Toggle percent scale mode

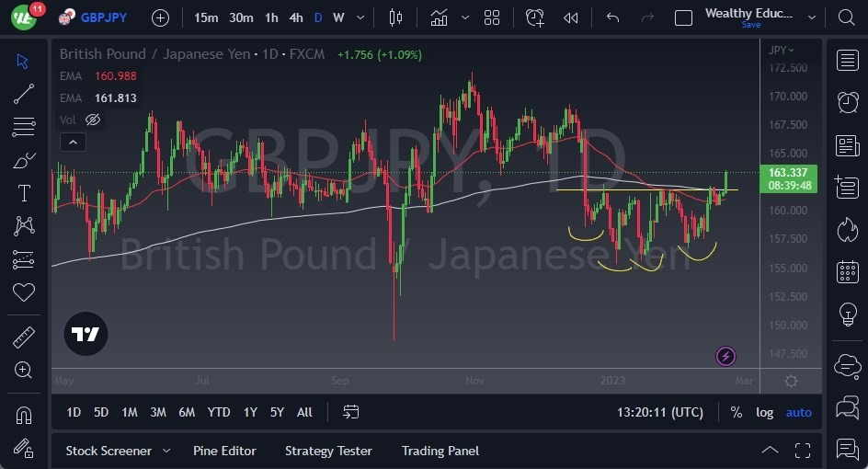coord(737,412)
